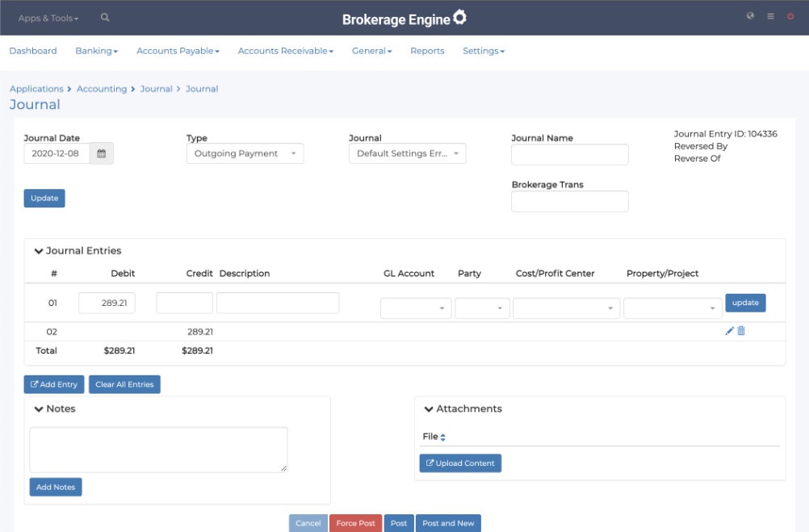Collapse the Notes section
Image resolution: width=809 pixels, height=532 pixels.
click(39, 409)
